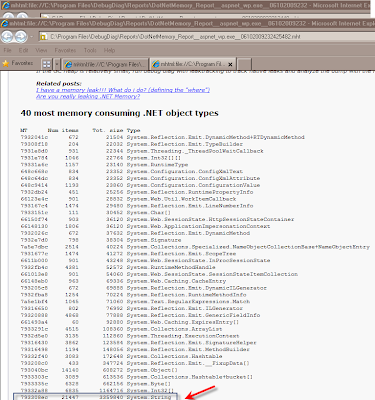375x400 pixels.
Task: Select System.Reflection.Emit.ScopeTree text
Action: [181, 254]
